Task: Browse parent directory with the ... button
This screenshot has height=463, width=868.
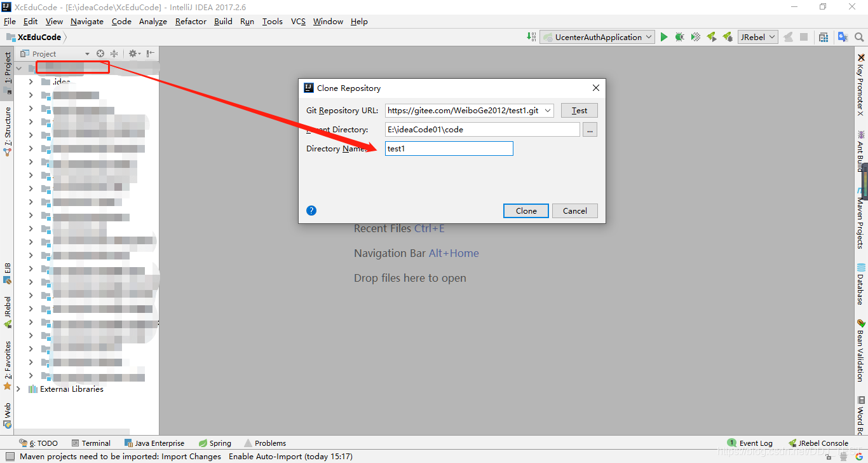Action: pos(590,130)
